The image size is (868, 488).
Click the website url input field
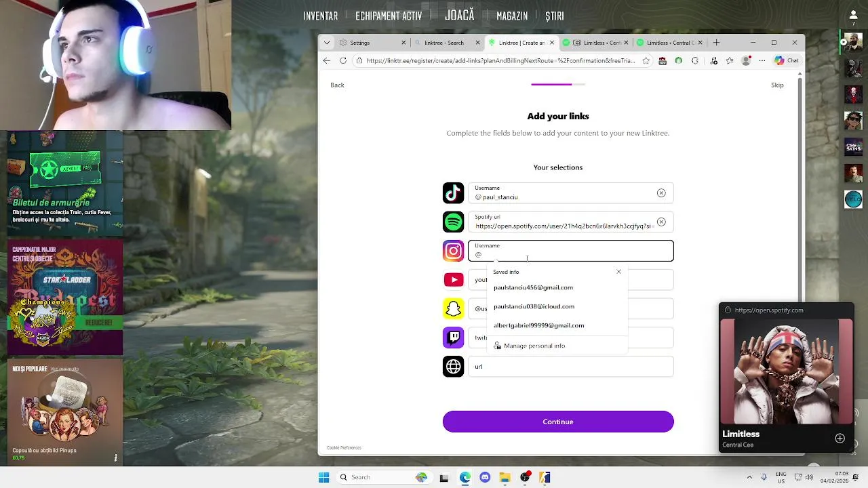pos(571,367)
